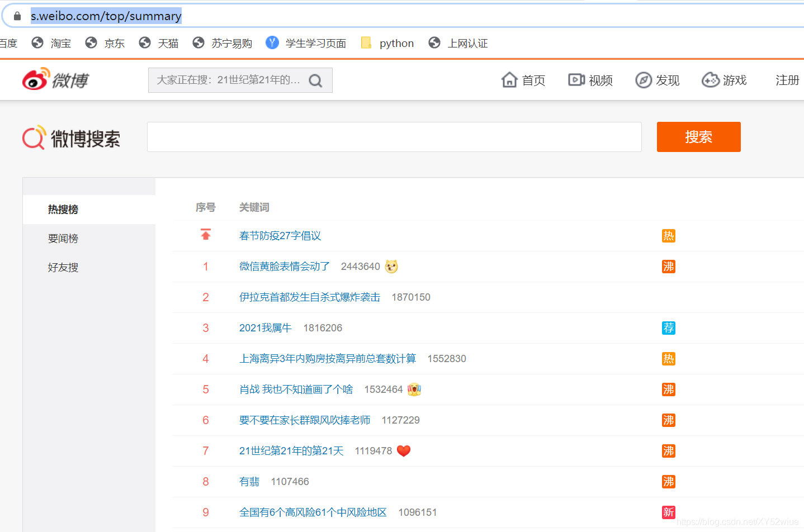This screenshot has width=804, height=532.
Task: Open 21世纪第21年的第21天 topic
Action: point(291,451)
